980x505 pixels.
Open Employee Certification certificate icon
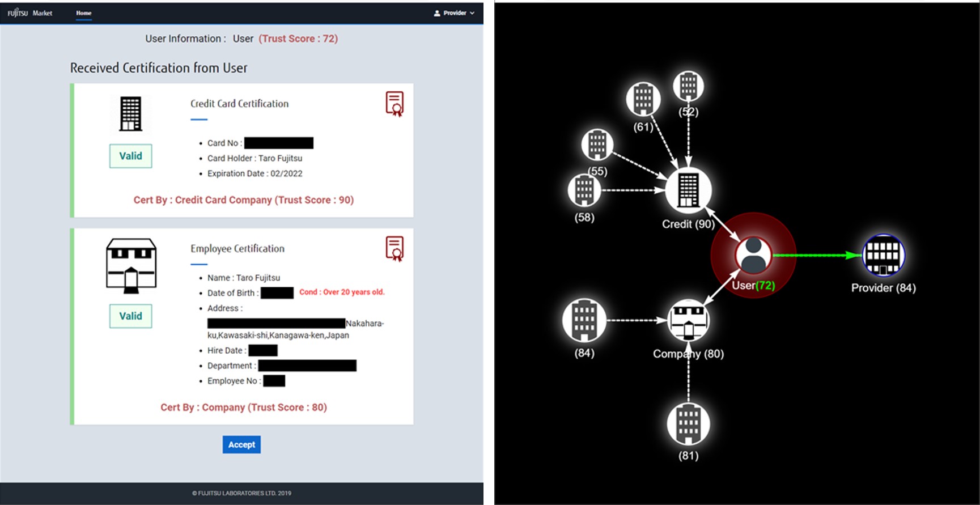pos(394,249)
